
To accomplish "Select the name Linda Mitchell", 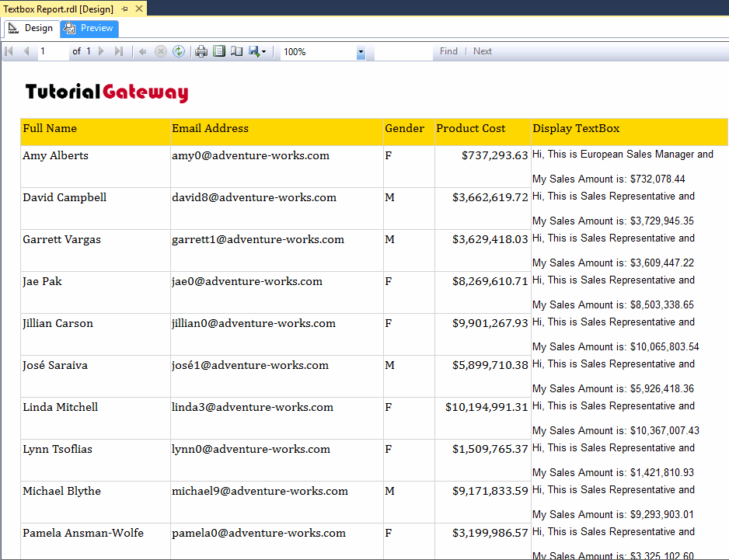I will pyautogui.click(x=61, y=407).
